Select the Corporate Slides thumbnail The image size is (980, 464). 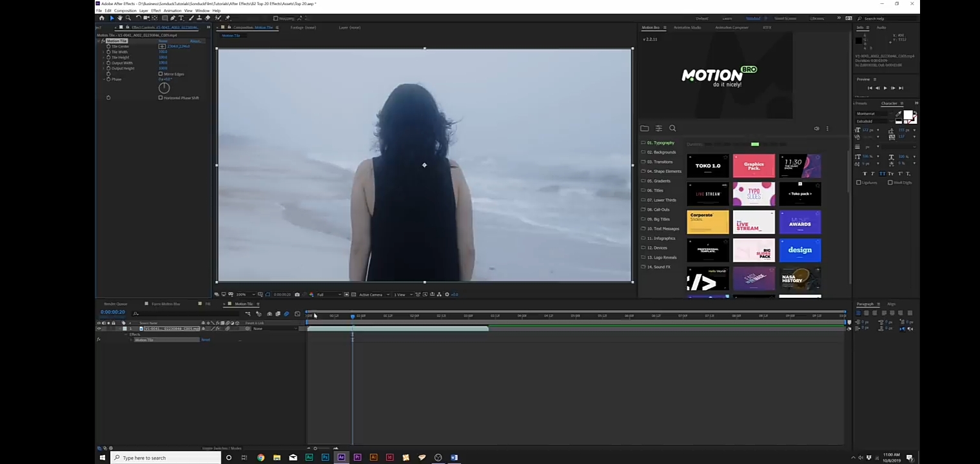tap(707, 222)
